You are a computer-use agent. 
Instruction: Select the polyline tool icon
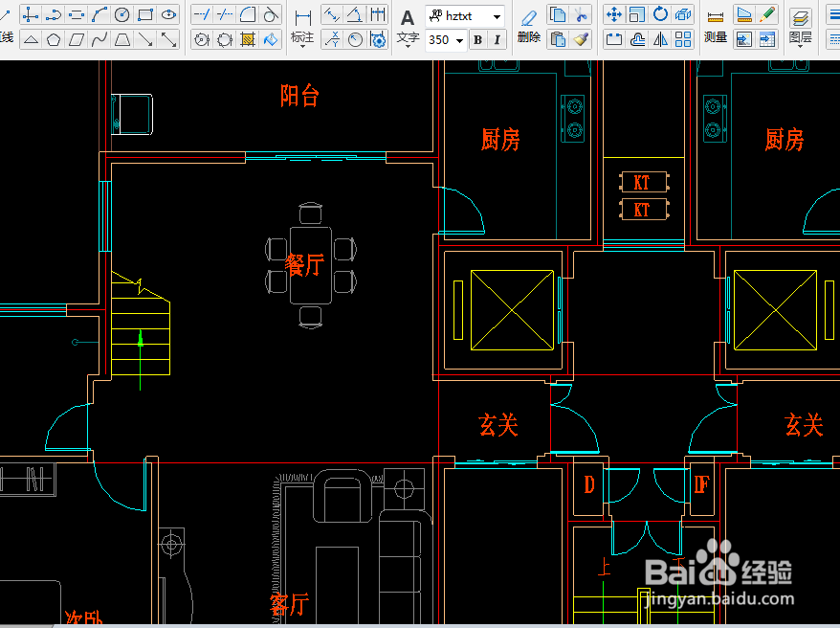tap(53, 14)
